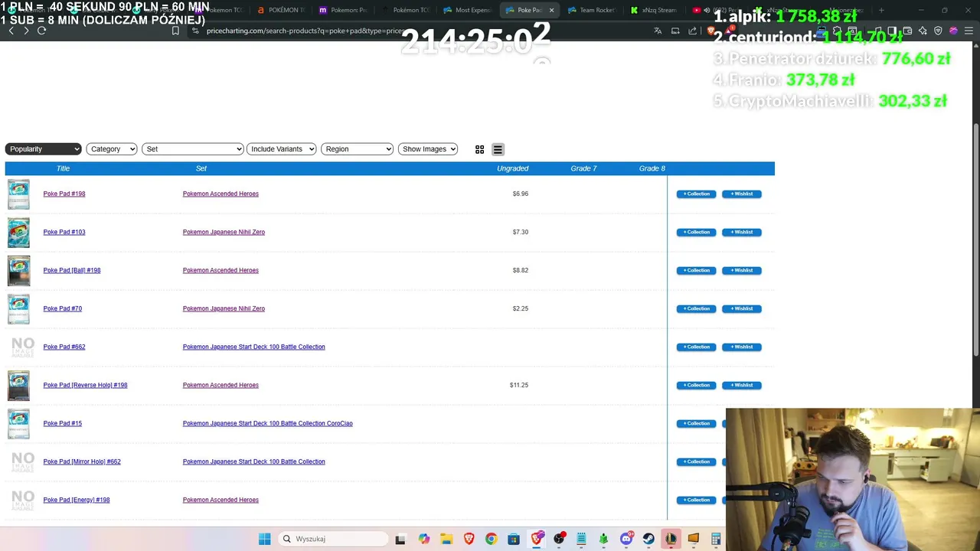Viewport: 980px width, 551px height.
Task: Add Poke Pad #70 to Collection
Action: click(696, 308)
